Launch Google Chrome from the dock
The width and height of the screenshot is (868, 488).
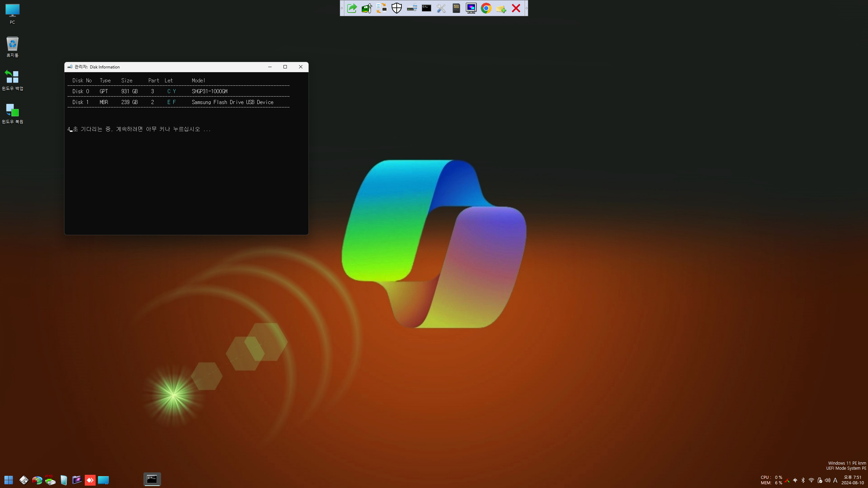(x=486, y=8)
